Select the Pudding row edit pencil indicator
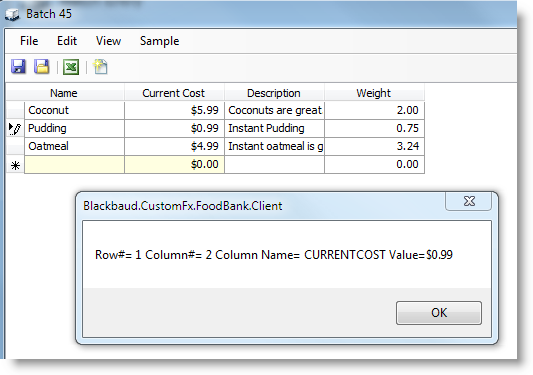533x375 pixels. pyautogui.click(x=15, y=129)
